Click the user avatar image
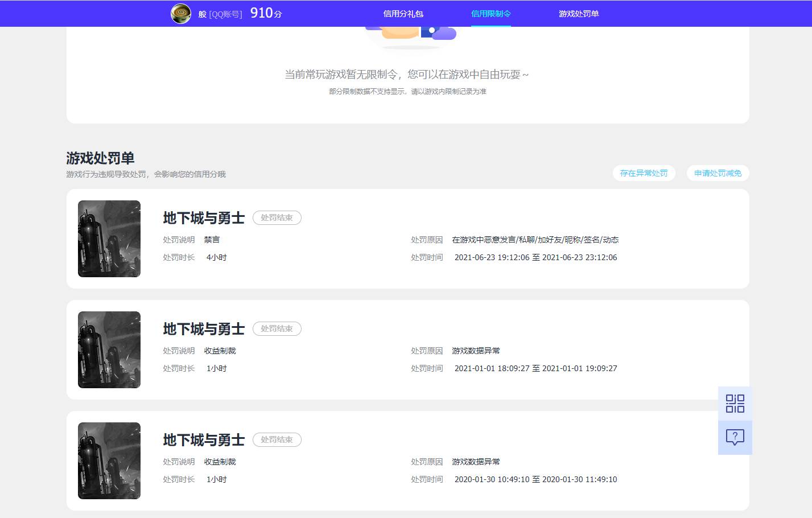 [x=180, y=13]
